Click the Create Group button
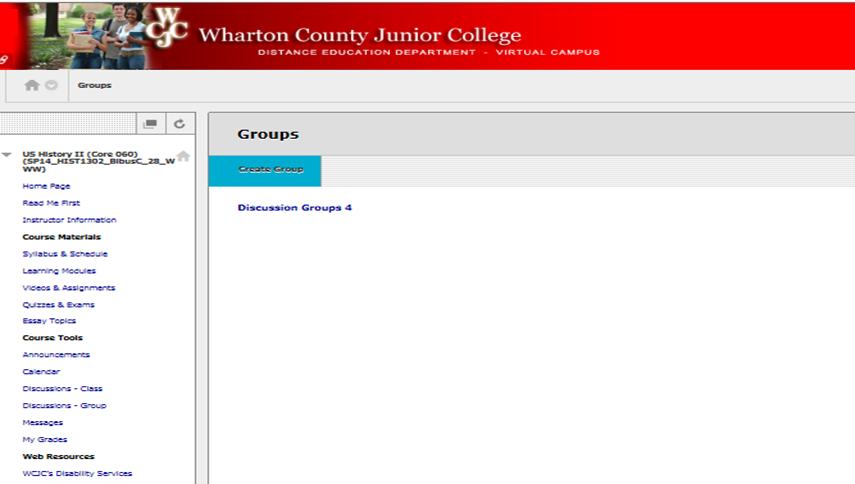Screen dimensions: 855x484 (265, 171)
